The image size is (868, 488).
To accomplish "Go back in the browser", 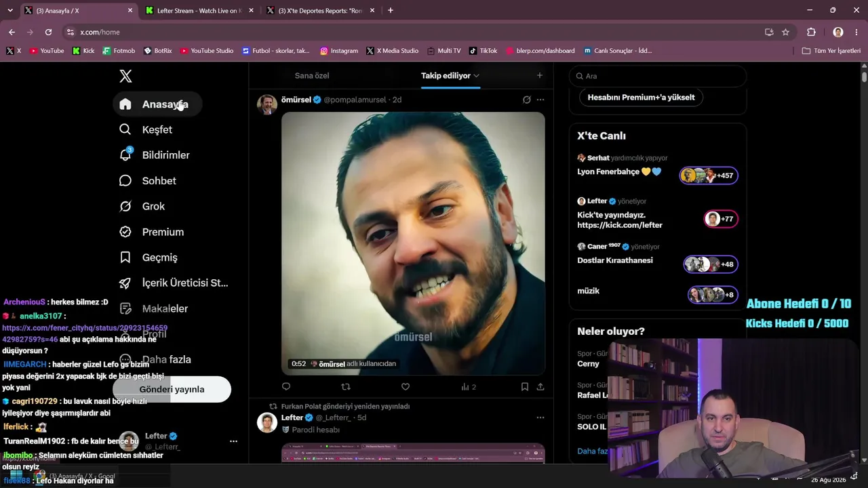I will point(12,32).
